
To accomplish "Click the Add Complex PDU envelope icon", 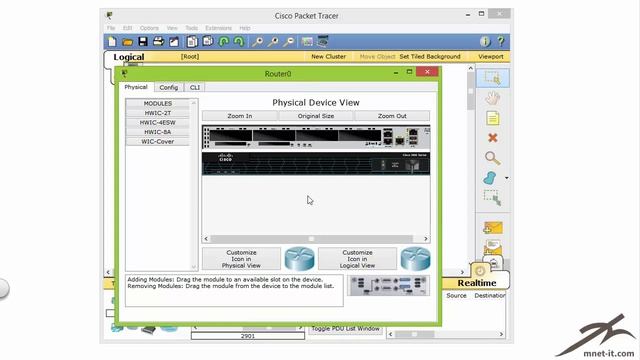I will [493, 247].
